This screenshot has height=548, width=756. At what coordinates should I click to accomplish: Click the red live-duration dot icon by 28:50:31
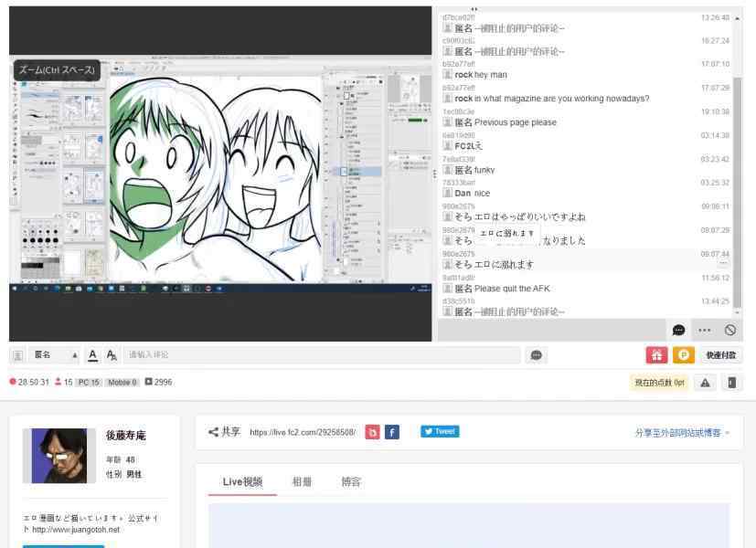pyautogui.click(x=13, y=382)
